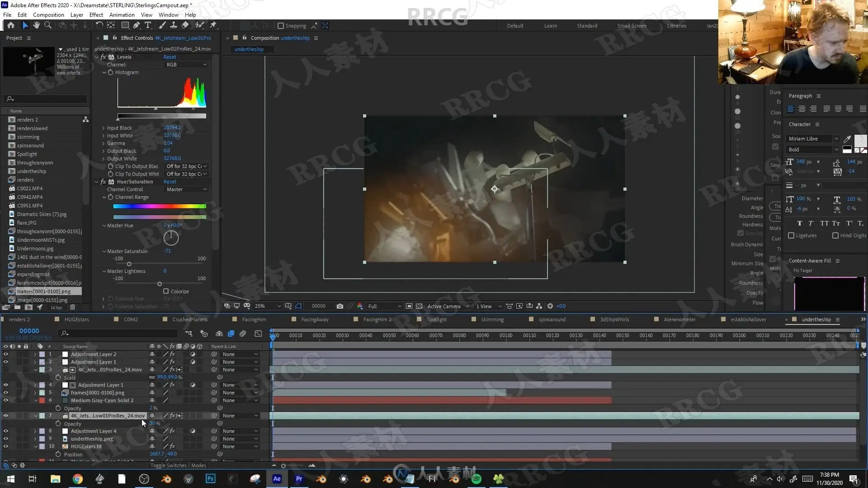
Task: Select Dramatic Skies (7).jpg in Project
Action: (42, 214)
